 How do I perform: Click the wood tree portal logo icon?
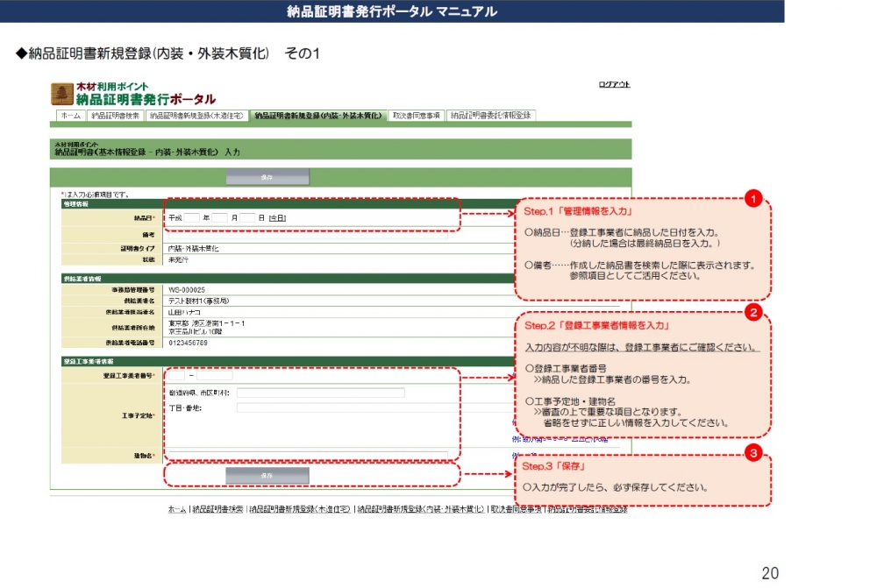tap(62, 93)
